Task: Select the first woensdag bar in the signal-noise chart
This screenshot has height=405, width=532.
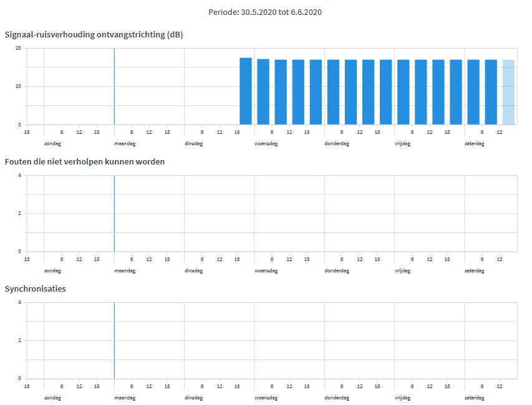Action: [263, 92]
